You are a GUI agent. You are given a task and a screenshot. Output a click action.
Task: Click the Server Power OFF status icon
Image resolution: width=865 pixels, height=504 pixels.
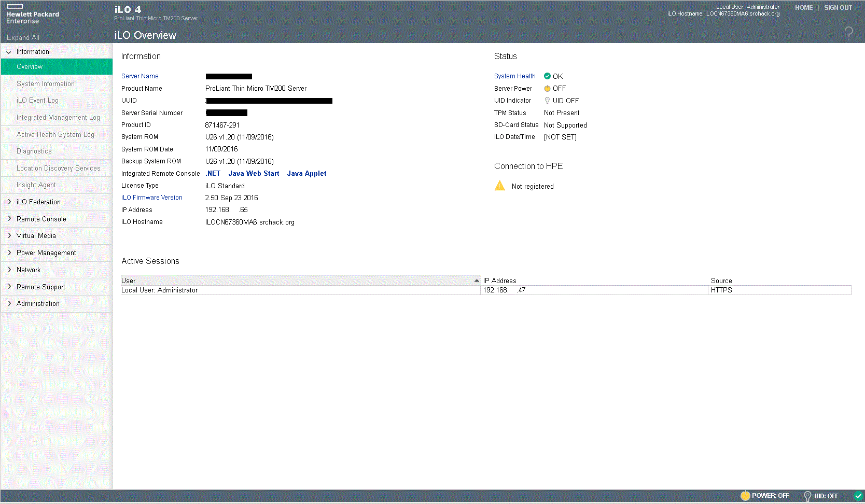pyautogui.click(x=547, y=89)
